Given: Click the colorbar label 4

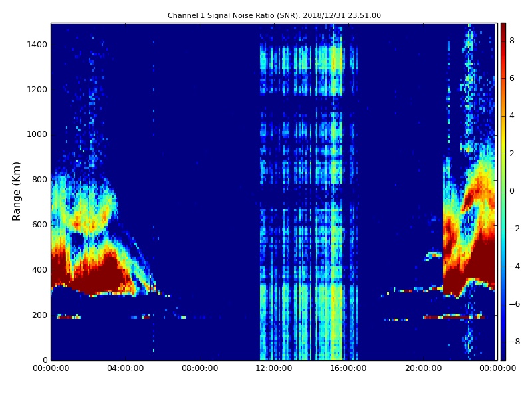Looking at the screenshot, I should pos(512,116).
